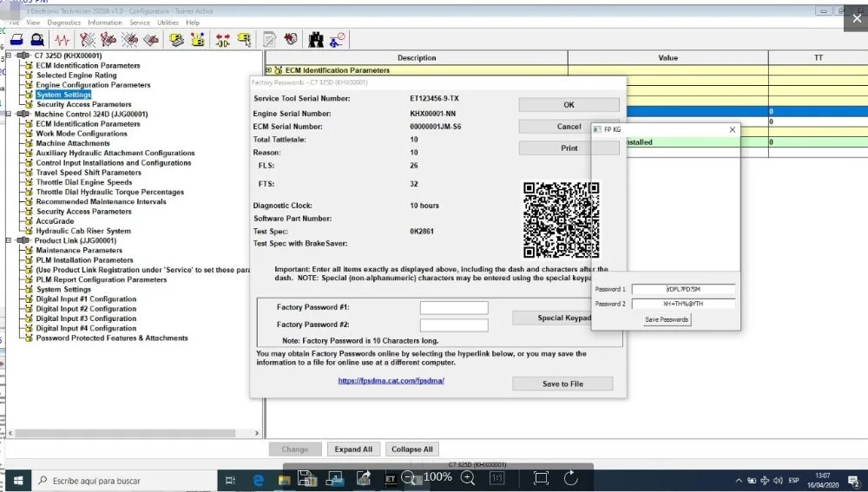The height and width of the screenshot is (492, 868).
Task: Click the Factory Password #2 field
Action: [454, 325]
